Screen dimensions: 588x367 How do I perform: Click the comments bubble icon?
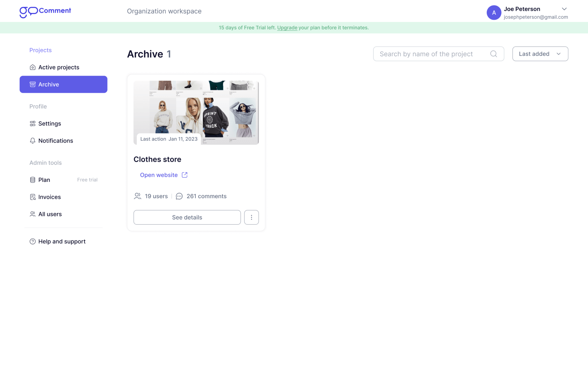179,196
